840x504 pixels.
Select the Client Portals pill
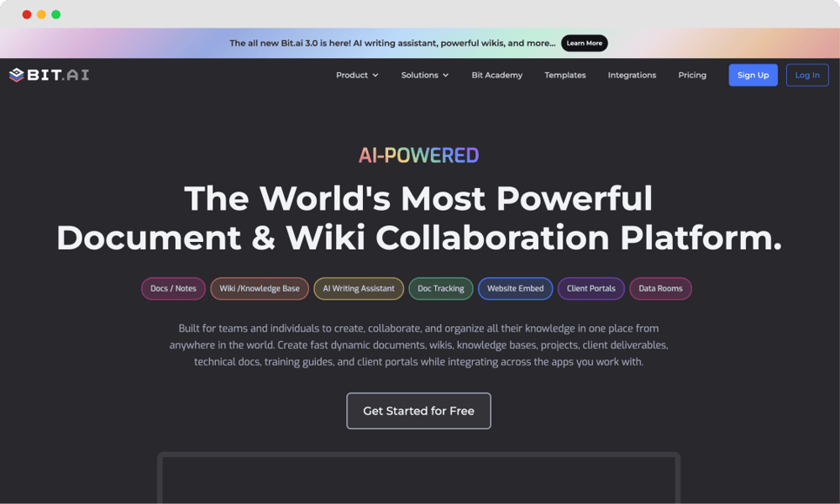pos(591,288)
